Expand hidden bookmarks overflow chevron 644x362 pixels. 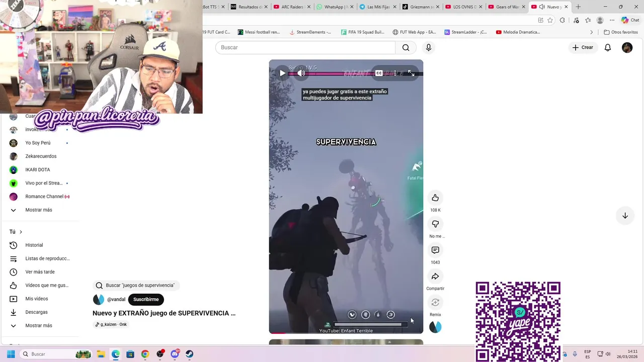(x=592, y=32)
